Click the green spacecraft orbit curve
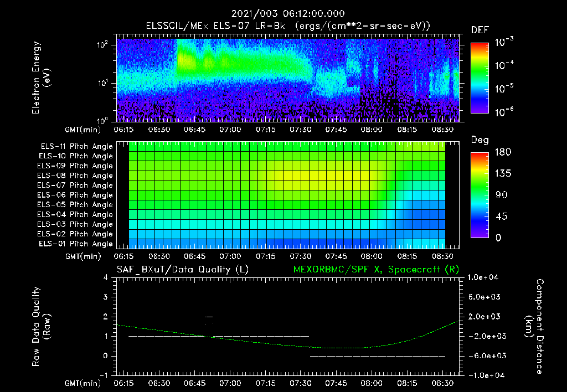The height and width of the screenshot is (392, 567). pyautogui.click(x=288, y=336)
